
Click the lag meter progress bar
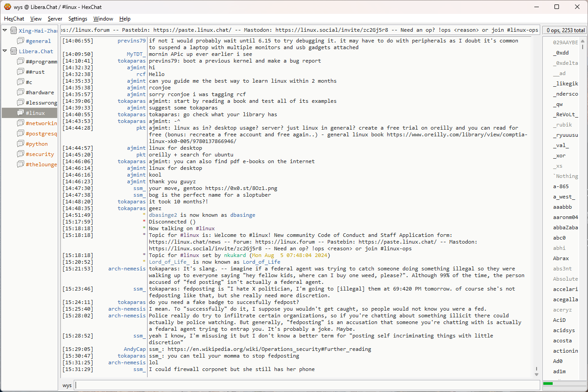(x=563, y=384)
